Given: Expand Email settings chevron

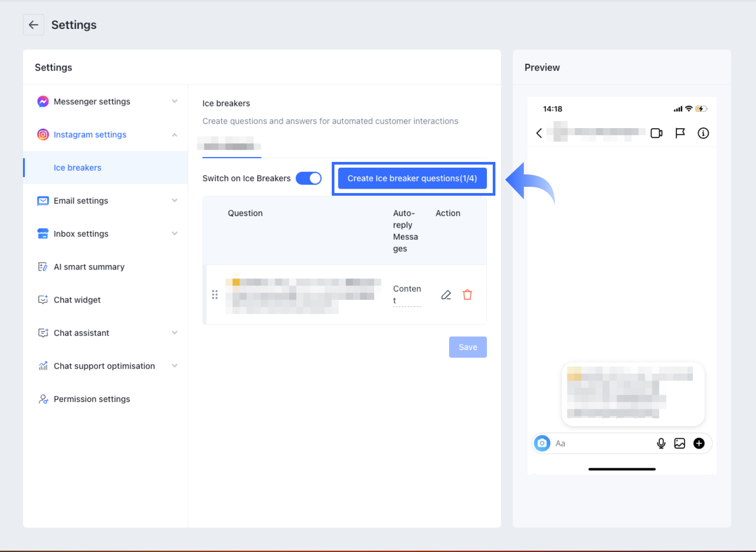Looking at the screenshot, I should tap(175, 201).
